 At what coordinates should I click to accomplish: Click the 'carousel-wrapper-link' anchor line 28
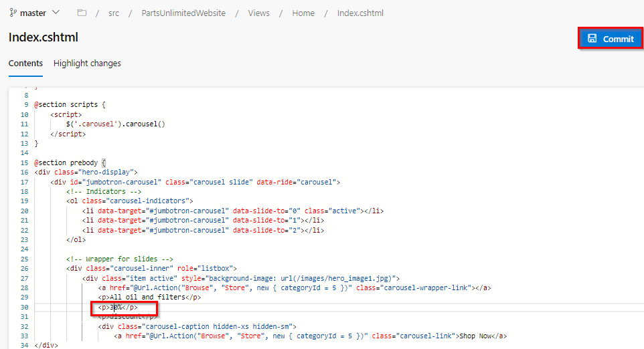click(295, 288)
